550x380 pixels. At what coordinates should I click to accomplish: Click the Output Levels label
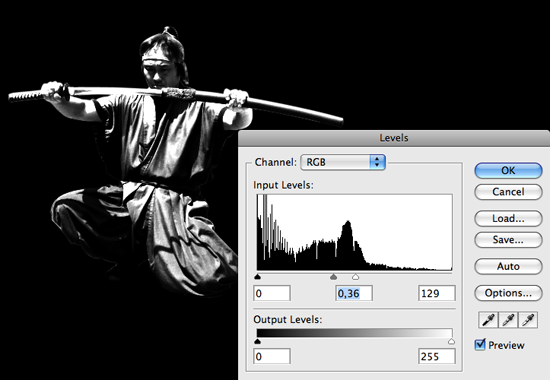(x=288, y=319)
